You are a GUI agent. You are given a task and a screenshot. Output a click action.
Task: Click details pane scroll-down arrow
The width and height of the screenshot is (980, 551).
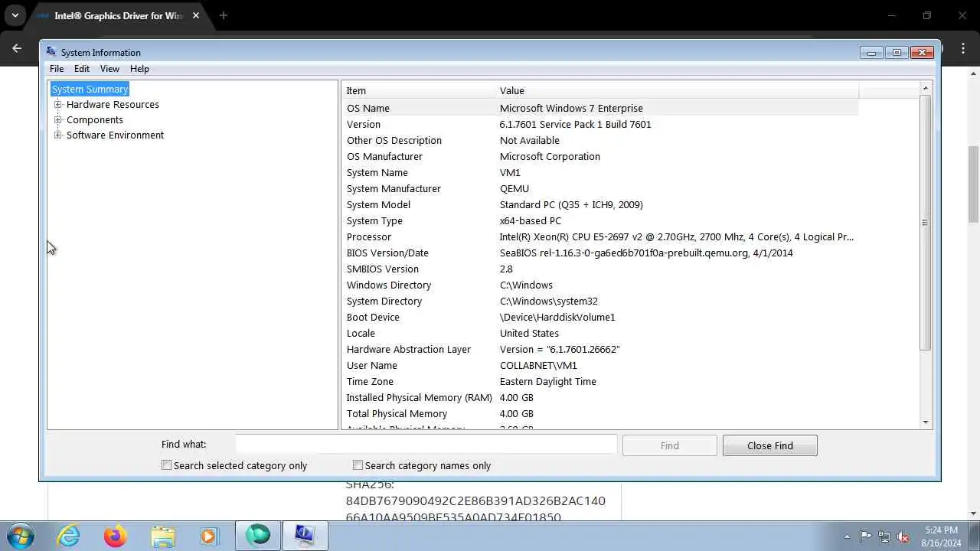pos(925,422)
